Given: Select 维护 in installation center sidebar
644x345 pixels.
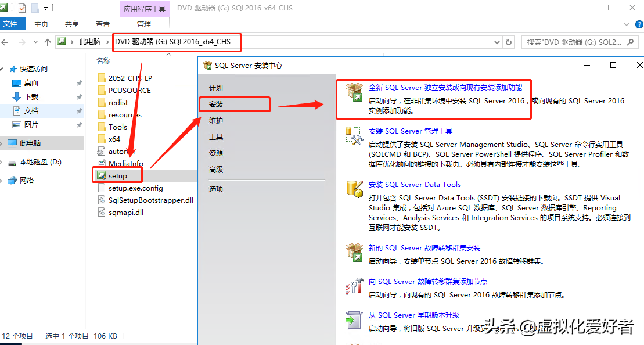Looking at the screenshot, I should (216, 120).
